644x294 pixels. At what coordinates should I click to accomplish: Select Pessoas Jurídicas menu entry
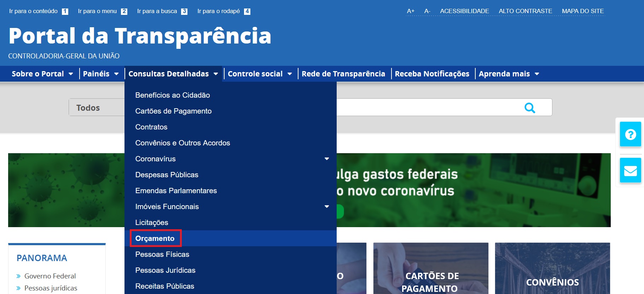(231, 270)
